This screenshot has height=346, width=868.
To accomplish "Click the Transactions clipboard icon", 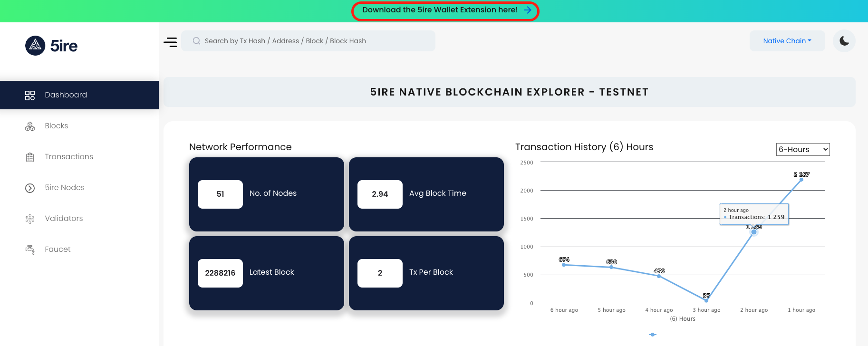I will [x=30, y=157].
